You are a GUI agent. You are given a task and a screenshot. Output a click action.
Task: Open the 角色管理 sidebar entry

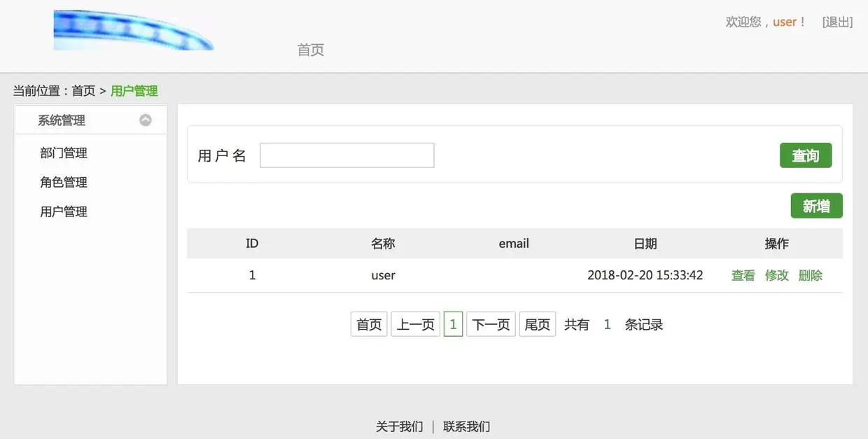tap(63, 181)
